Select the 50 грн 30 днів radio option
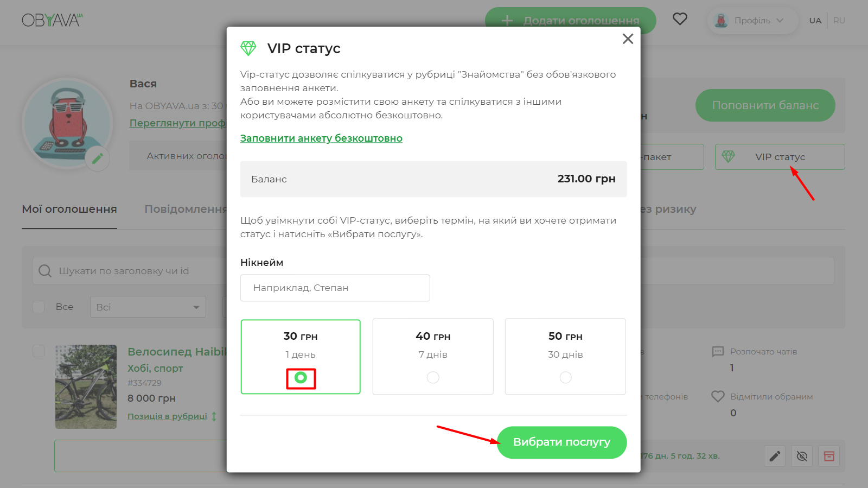Viewport: 868px width, 488px height. pyautogui.click(x=565, y=377)
